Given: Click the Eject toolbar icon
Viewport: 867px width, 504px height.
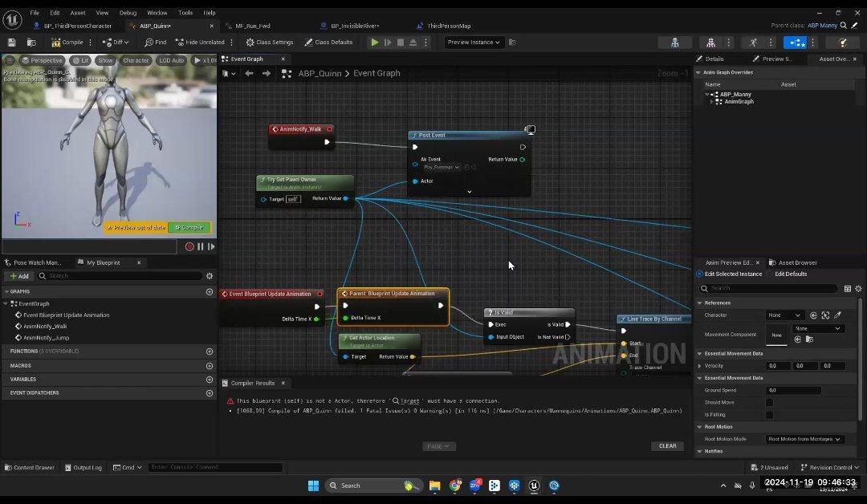Looking at the screenshot, I should (413, 42).
